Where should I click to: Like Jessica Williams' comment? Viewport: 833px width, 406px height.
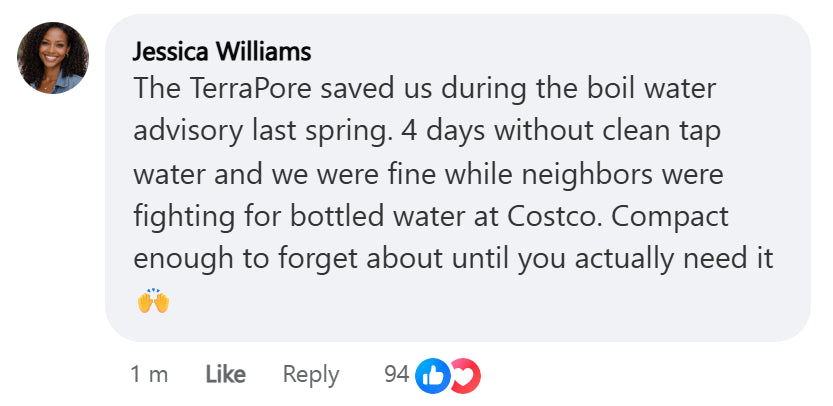click(x=225, y=375)
